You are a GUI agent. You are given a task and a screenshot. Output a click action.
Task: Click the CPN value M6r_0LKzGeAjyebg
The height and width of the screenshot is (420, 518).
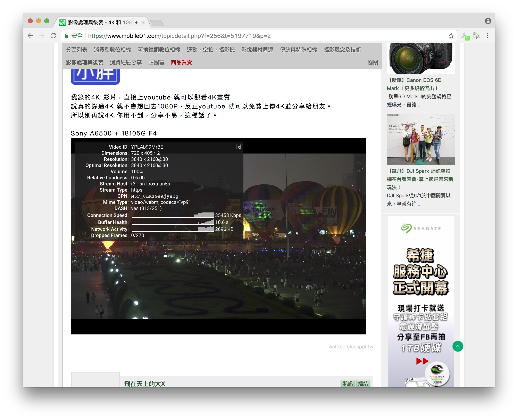pyautogui.click(x=154, y=196)
